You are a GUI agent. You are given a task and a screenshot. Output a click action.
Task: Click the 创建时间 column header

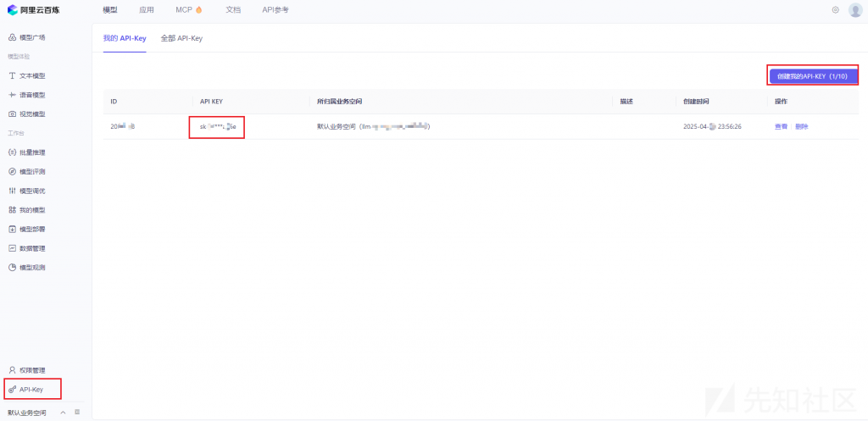pos(697,102)
